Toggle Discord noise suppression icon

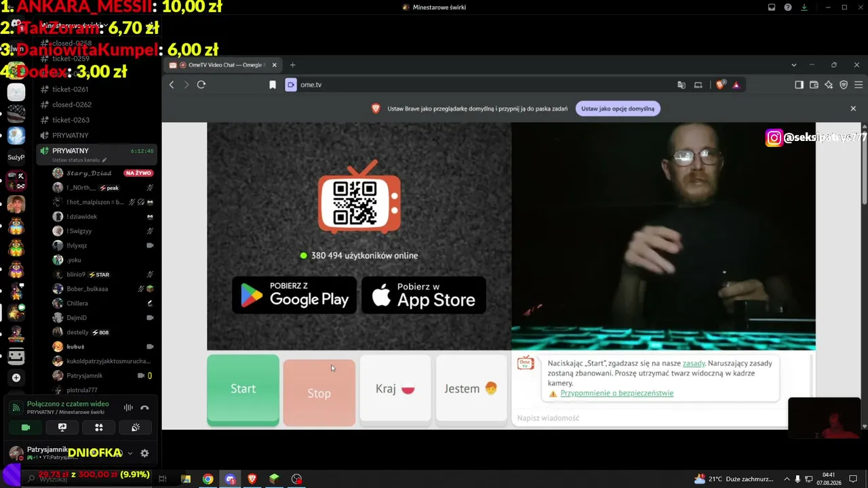pos(128,407)
